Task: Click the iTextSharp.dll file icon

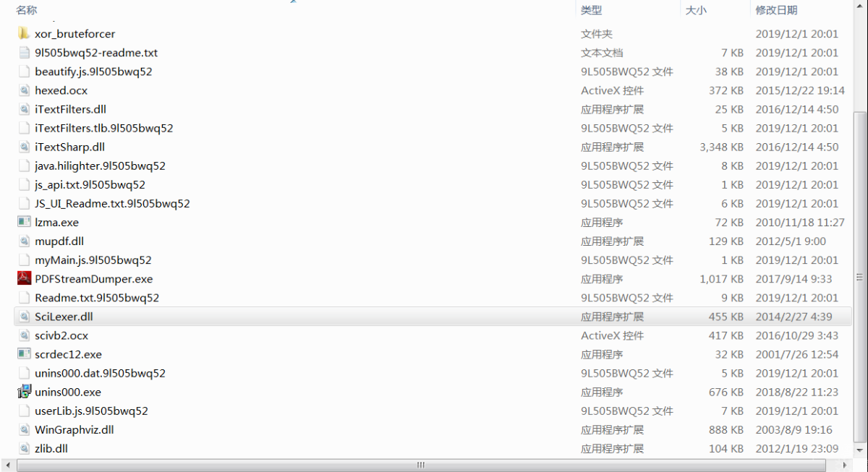Action: coord(24,147)
